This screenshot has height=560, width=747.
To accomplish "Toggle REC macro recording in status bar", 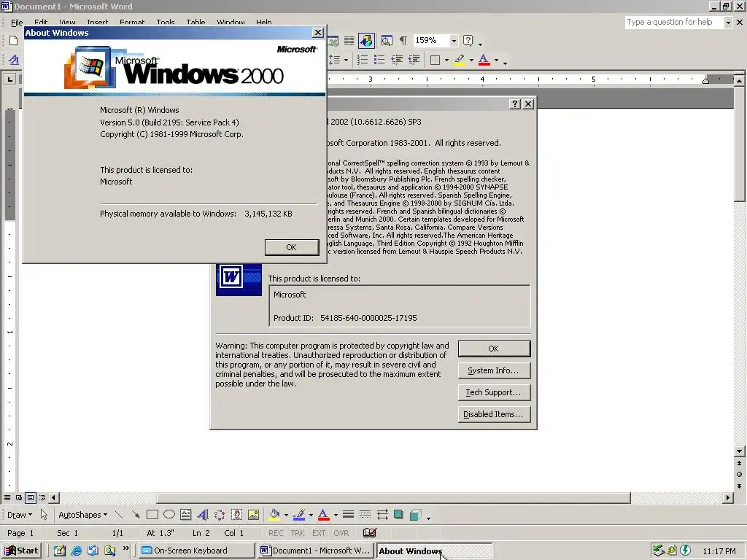I will click(x=276, y=533).
